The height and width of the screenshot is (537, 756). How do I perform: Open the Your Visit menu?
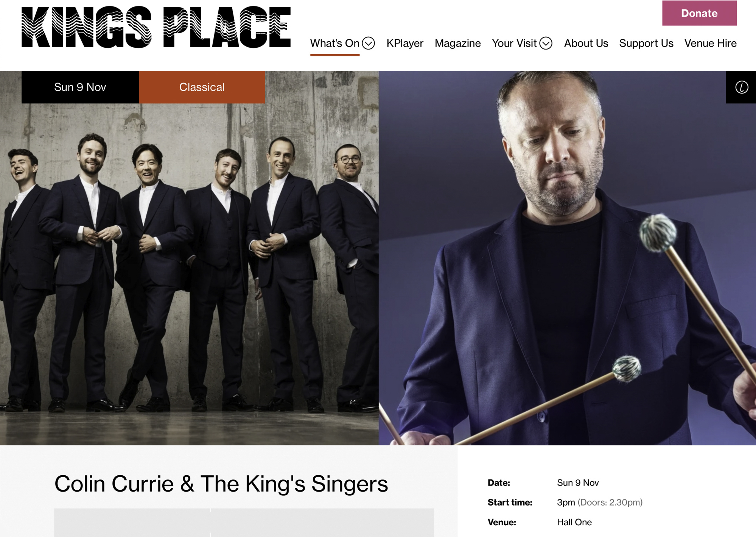click(514, 43)
